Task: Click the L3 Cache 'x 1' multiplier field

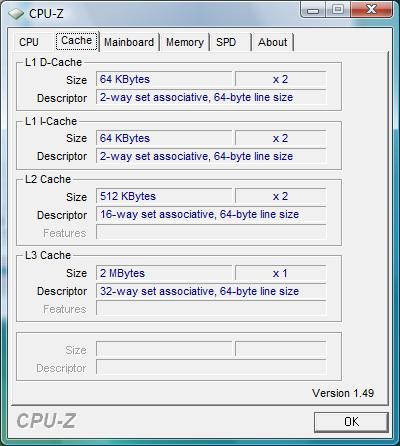Action: [280, 273]
